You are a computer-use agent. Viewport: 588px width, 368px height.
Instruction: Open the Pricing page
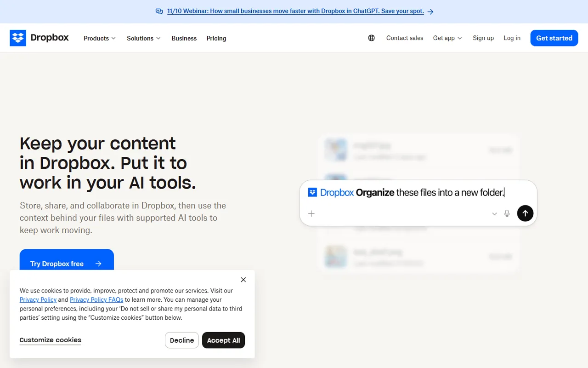point(216,38)
